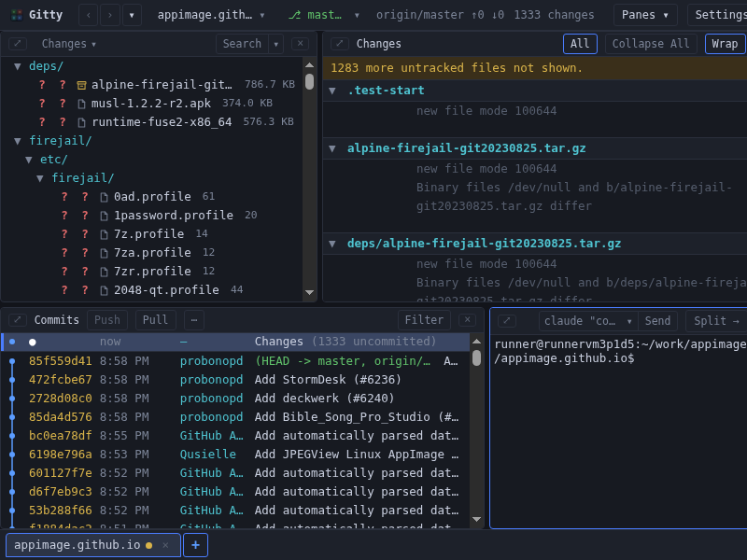Click Split in terminal pane

pos(716,321)
